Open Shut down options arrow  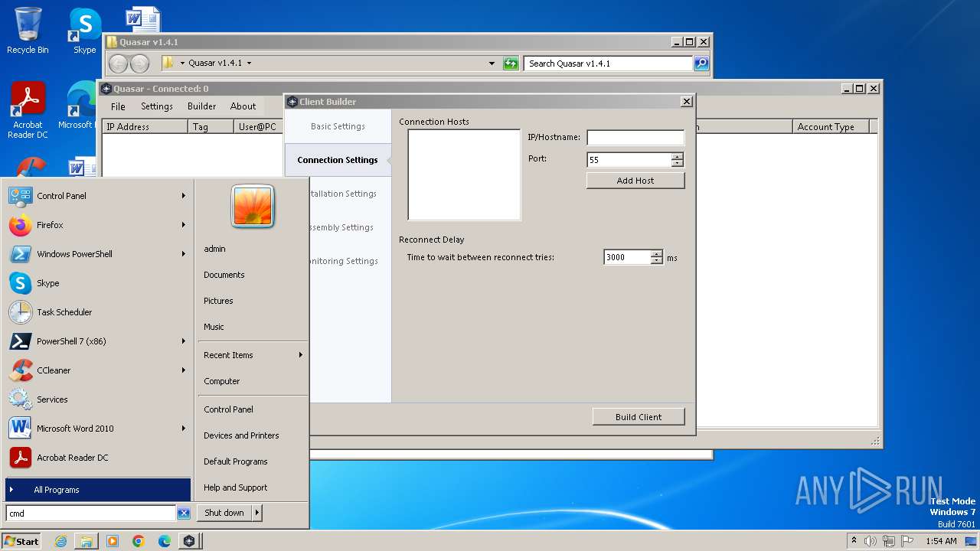(257, 514)
